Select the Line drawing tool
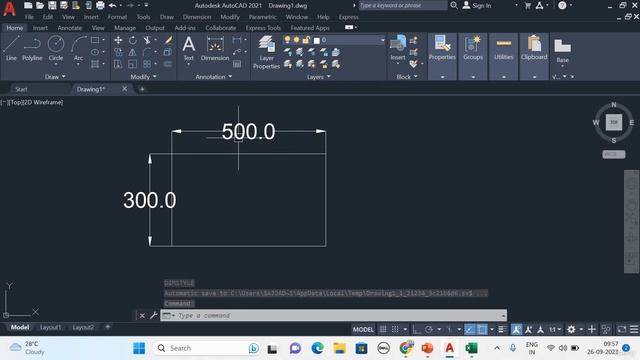 (11, 48)
